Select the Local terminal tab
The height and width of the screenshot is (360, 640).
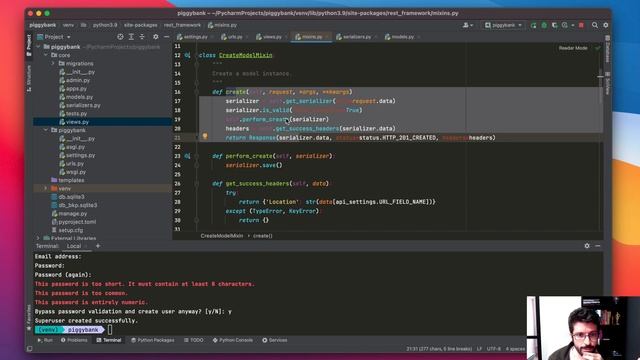[x=74, y=246]
